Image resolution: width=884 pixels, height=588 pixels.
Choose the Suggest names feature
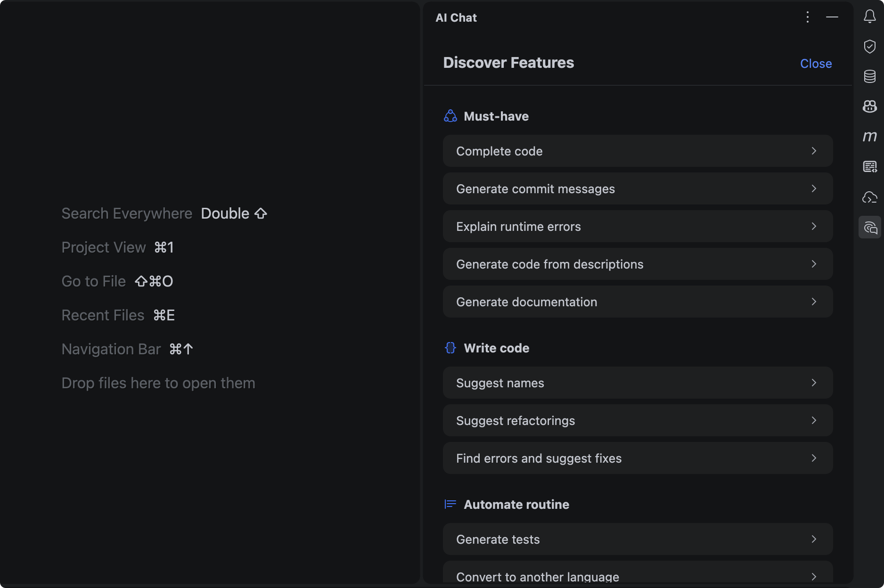click(x=637, y=383)
